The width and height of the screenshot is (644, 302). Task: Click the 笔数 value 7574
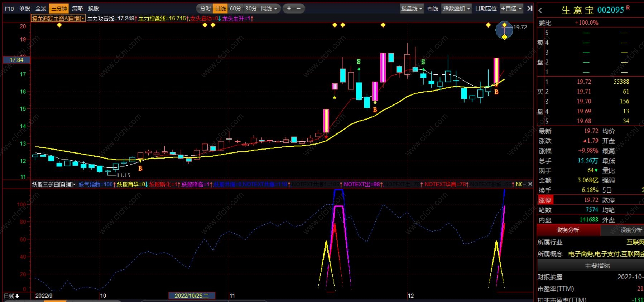tap(592, 210)
